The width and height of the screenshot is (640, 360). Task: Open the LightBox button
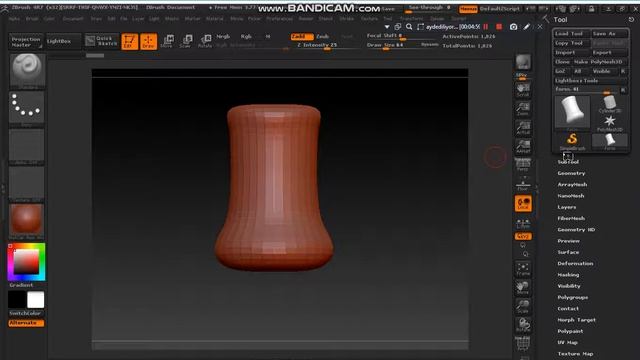pyautogui.click(x=63, y=41)
